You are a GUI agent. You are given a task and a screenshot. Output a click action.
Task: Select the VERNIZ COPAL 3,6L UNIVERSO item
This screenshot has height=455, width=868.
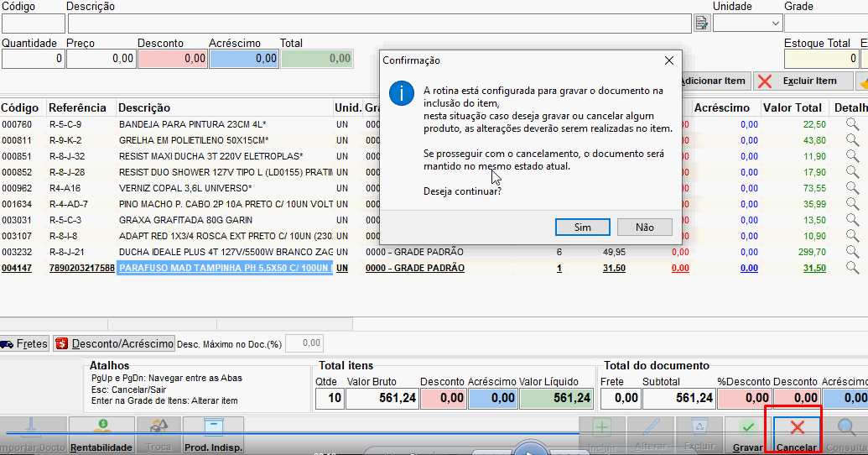(185, 188)
